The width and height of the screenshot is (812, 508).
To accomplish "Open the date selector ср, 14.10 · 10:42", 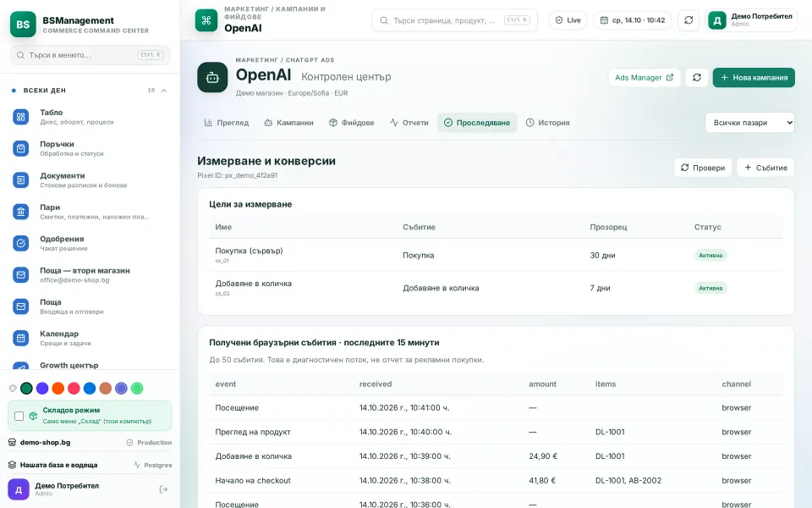I will click(633, 20).
